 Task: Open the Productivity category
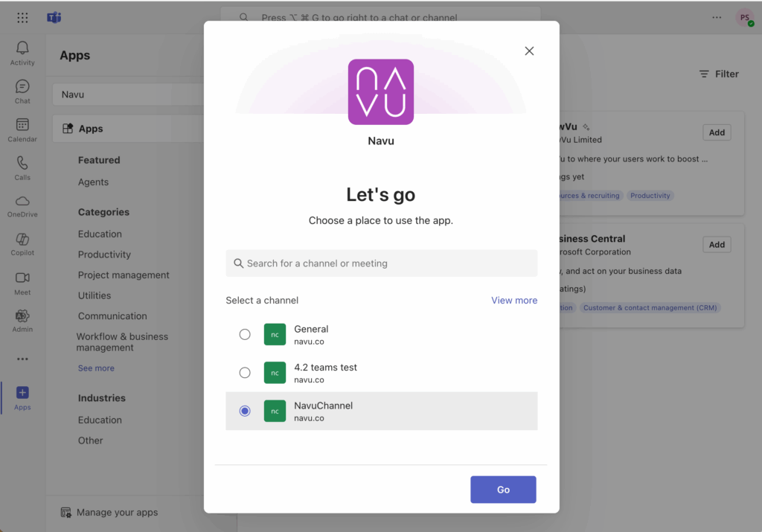104,254
